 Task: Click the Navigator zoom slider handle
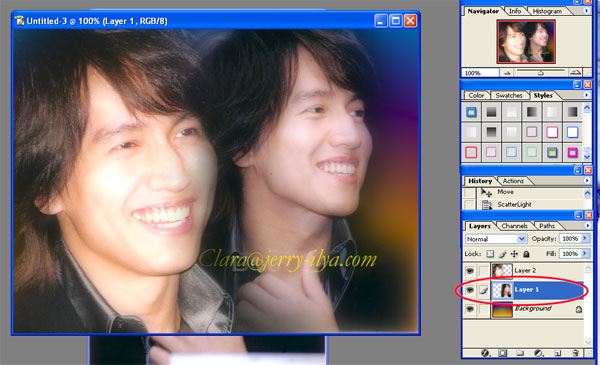[x=541, y=72]
